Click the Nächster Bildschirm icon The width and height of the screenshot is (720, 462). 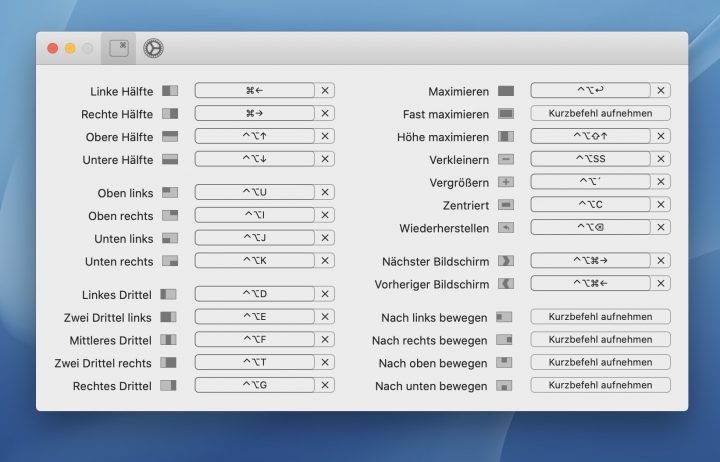click(505, 261)
